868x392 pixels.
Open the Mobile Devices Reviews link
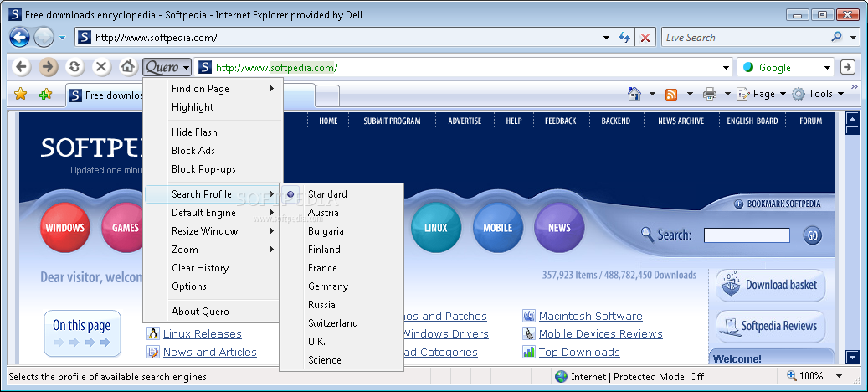[x=601, y=334]
